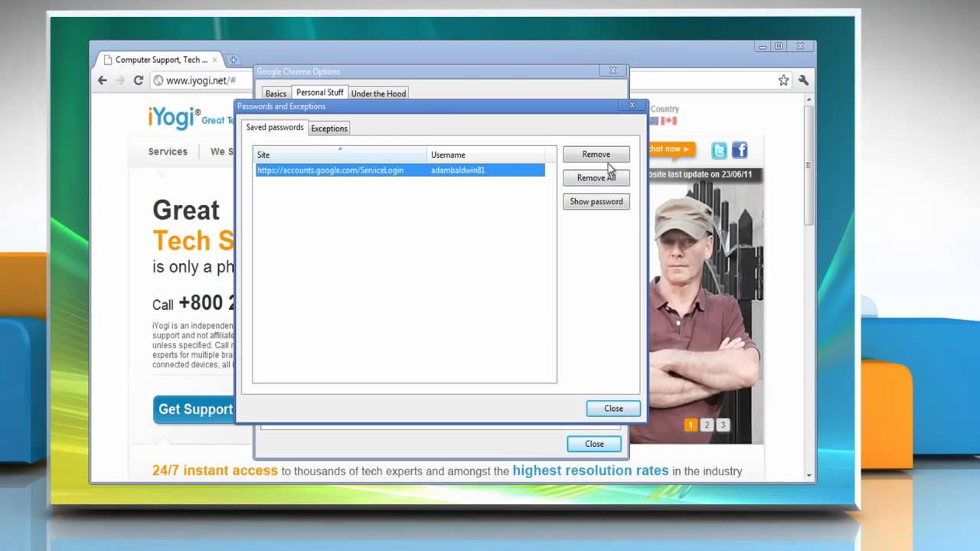Open the Personal Stuff tab
This screenshot has height=551, width=980.
point(319,93)
